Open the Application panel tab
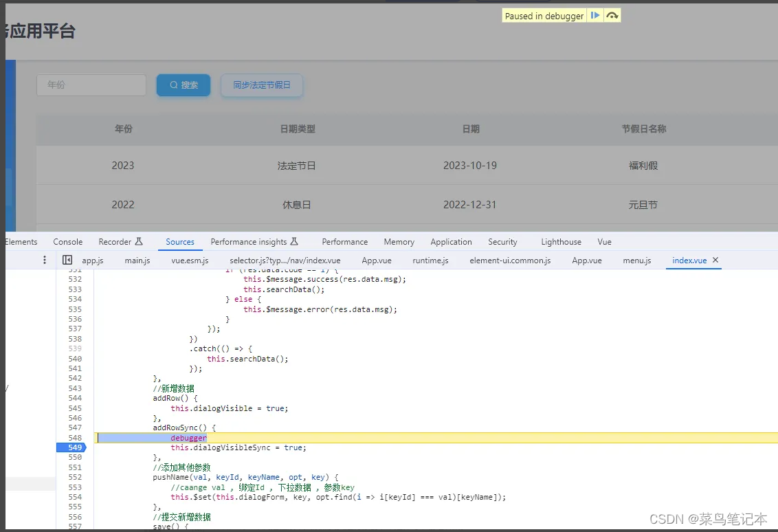778x532 pixels. (451, 242)
